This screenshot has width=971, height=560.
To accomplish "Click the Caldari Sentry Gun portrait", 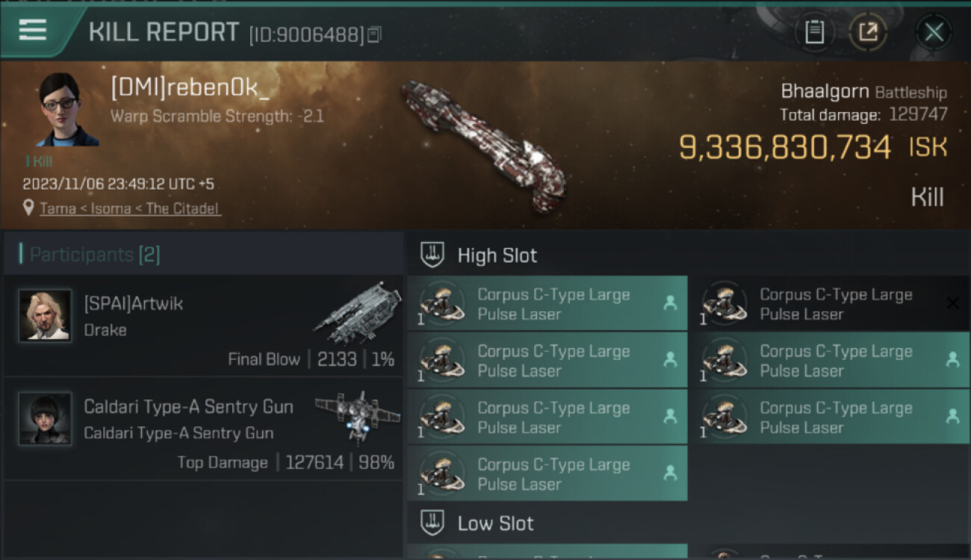I will 45,418.
